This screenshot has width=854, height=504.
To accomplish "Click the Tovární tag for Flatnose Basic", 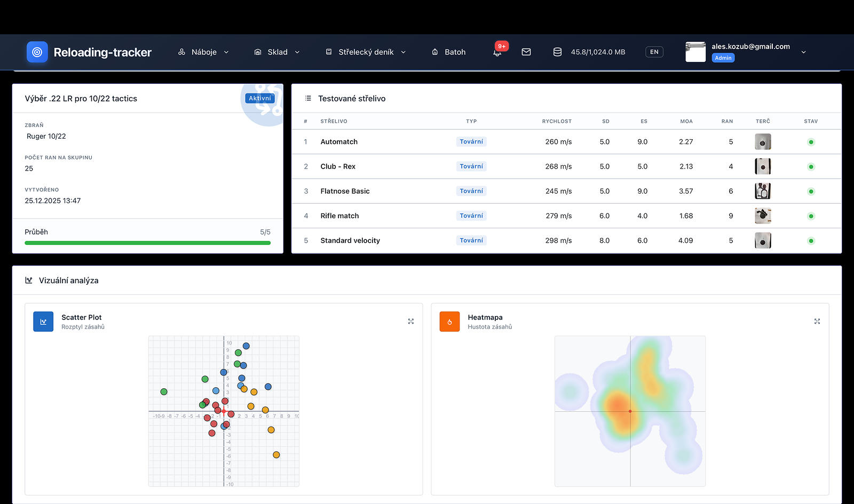I will pos(471,191).
